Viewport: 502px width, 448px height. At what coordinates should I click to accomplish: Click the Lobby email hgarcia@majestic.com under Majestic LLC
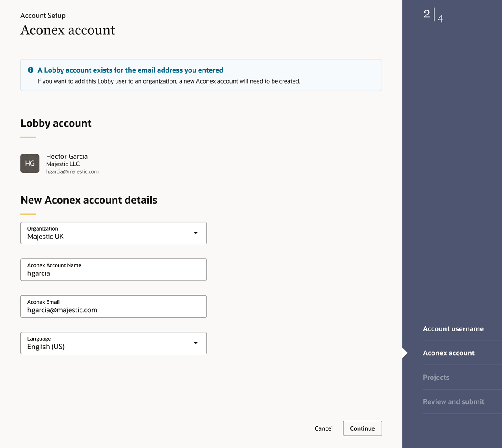click(72, 171)
